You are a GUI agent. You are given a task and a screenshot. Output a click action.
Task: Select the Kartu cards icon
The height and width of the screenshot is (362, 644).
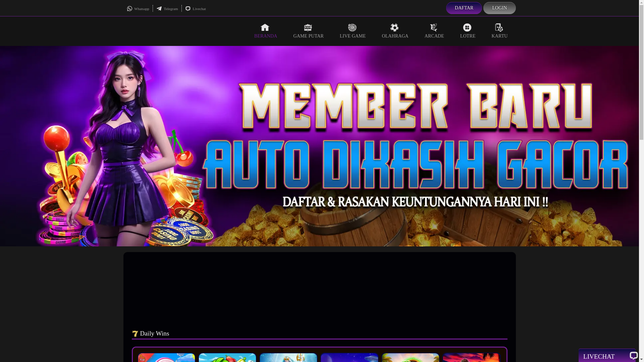click(x=499, y=27)
